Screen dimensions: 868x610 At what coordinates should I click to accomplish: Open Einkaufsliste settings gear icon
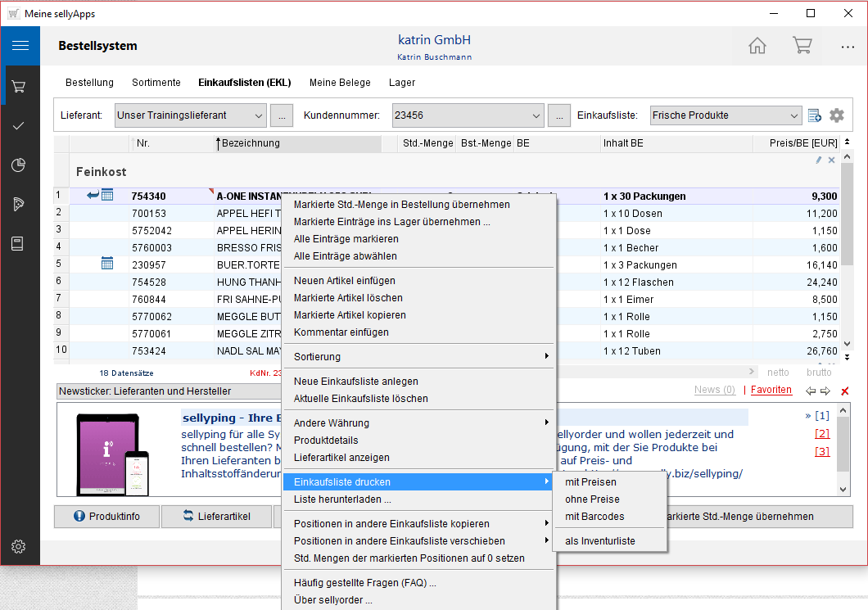coord(836,115)
